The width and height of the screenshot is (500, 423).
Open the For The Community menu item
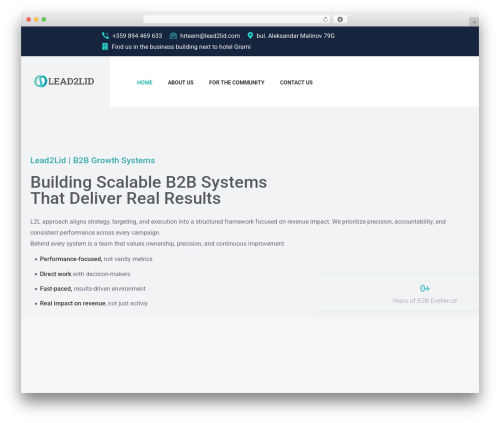coord(237,82)
